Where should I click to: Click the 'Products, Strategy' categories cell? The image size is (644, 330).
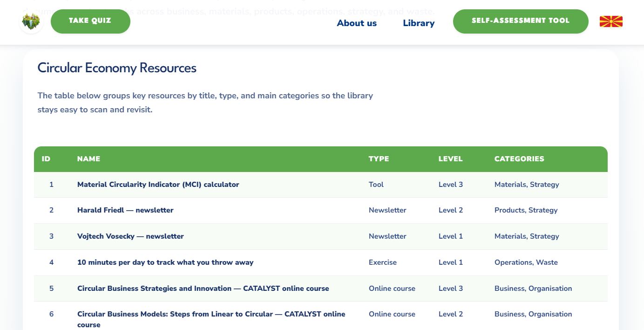coord(526,210)
